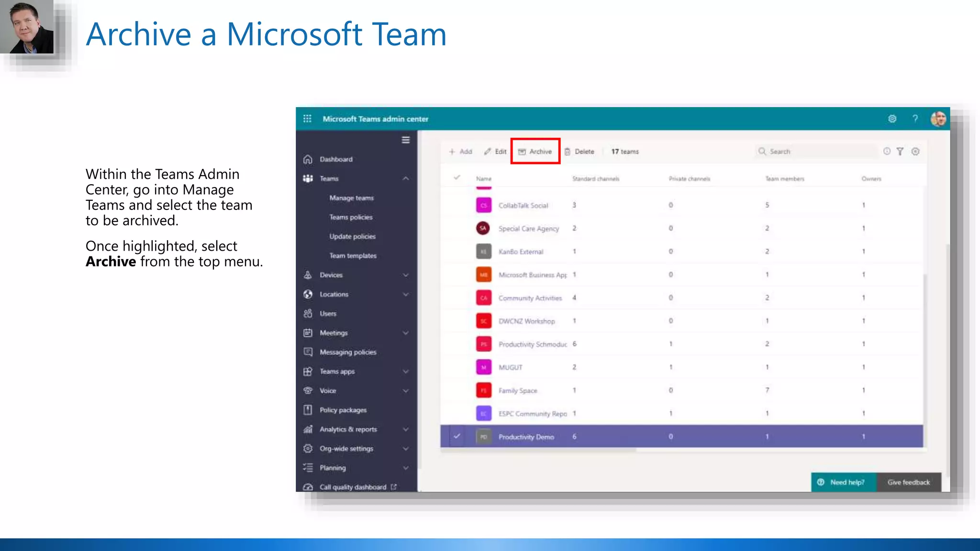980x551 pixels.
Task: Toggle select-all checkbox in header row
Action: click(x=457, y=178)
